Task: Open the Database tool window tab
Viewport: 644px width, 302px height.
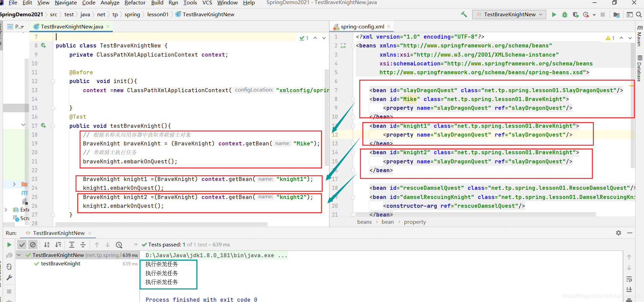Action: click(640, 68)
